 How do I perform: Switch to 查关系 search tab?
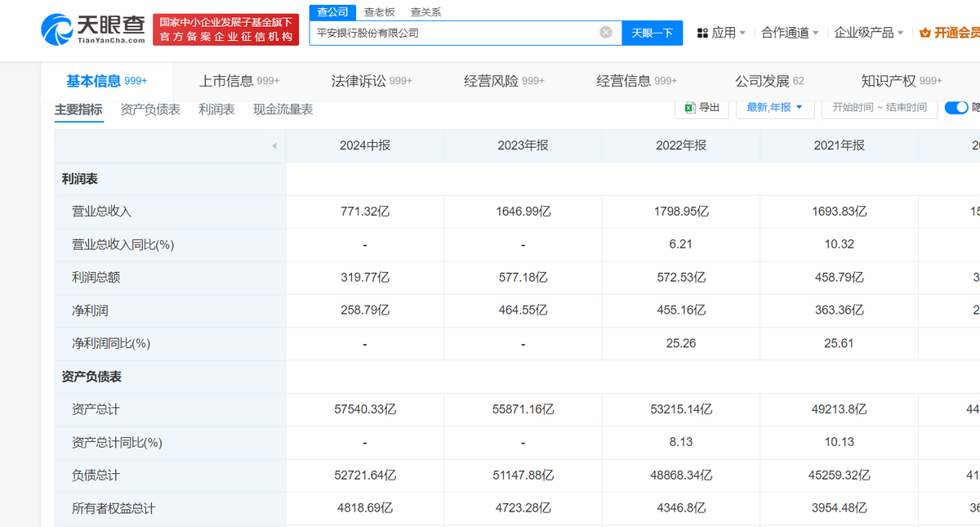click(425, 11)
